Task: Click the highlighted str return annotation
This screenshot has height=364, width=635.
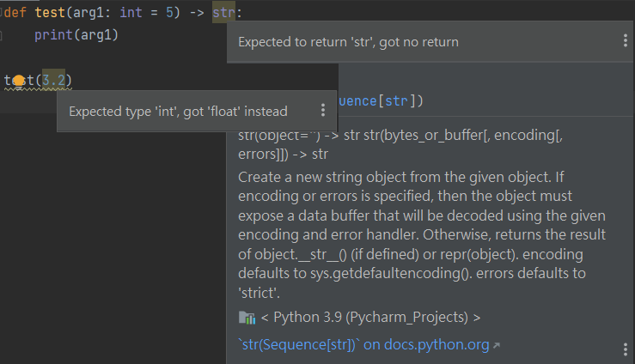Action: (223, 13)
